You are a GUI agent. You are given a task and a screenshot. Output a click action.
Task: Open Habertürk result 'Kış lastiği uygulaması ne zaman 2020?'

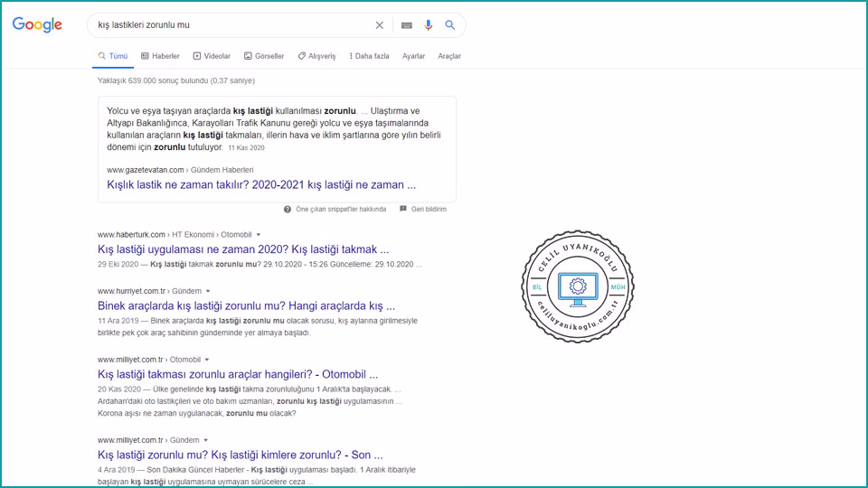[243, 249]
